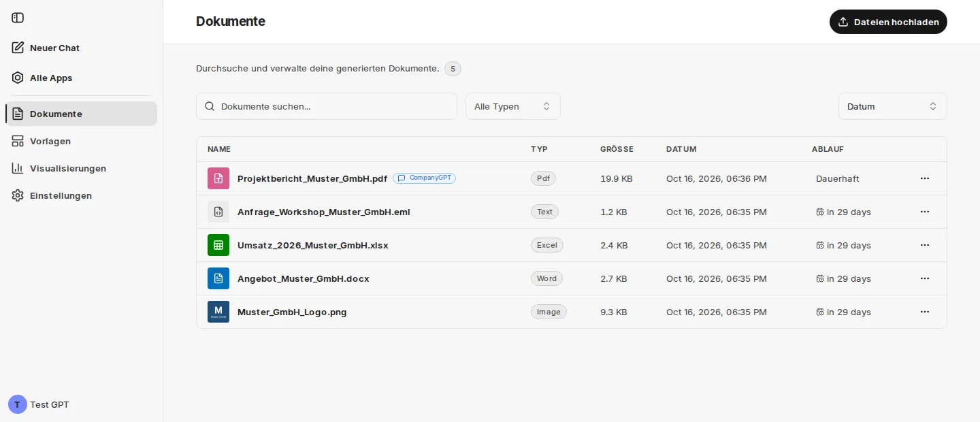Click the magnifier icon in search box

coord(210,106)
